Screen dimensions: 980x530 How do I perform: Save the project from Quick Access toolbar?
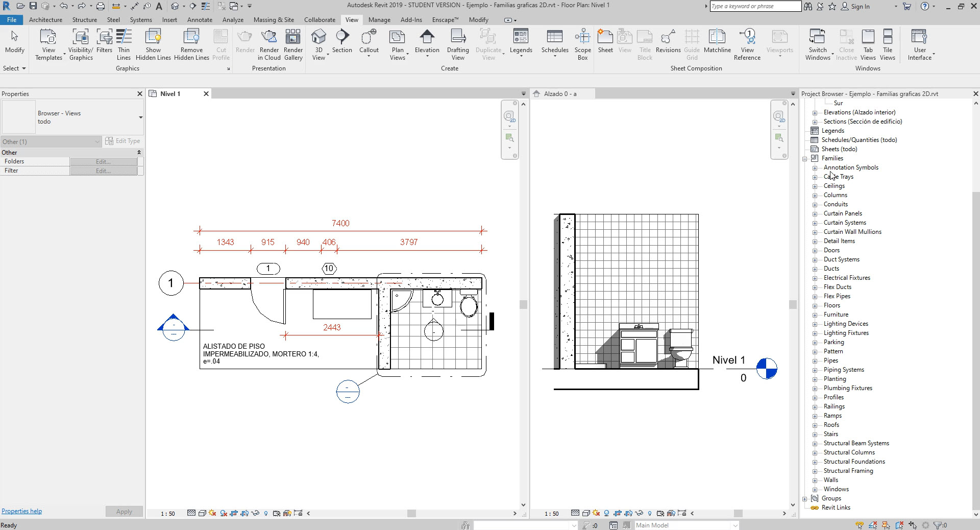(x=33, y=6)
